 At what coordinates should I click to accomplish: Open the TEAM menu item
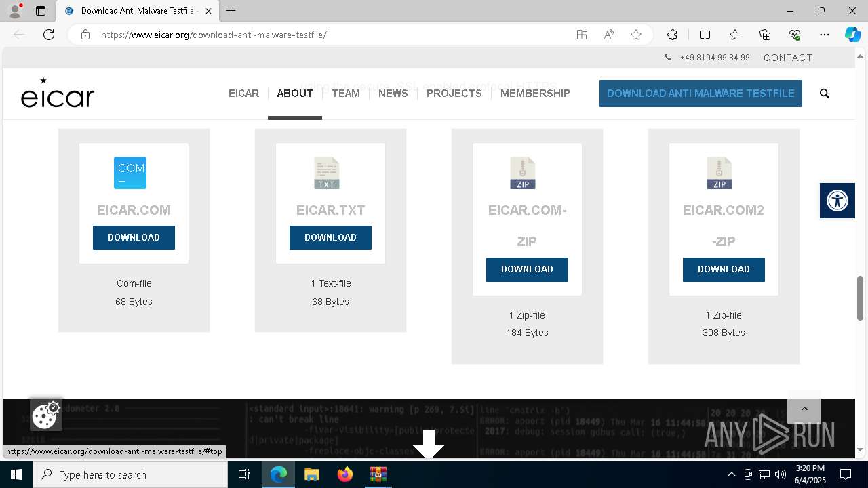tap(346, 94)
